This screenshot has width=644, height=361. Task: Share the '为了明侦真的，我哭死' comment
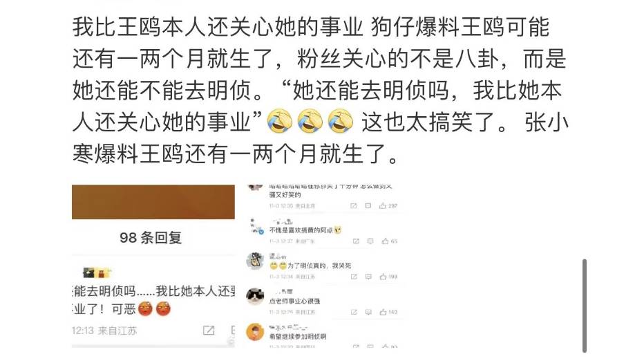354,277
